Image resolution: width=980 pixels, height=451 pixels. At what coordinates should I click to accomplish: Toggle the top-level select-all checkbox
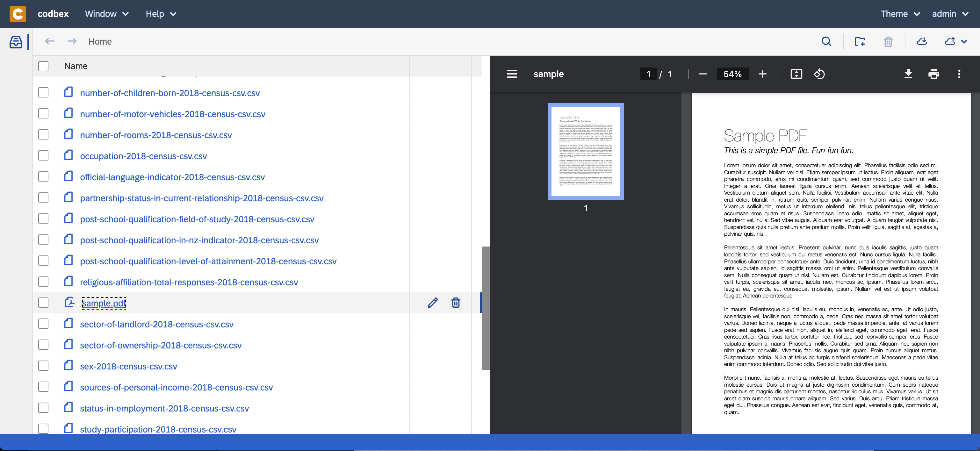[43, 66]
